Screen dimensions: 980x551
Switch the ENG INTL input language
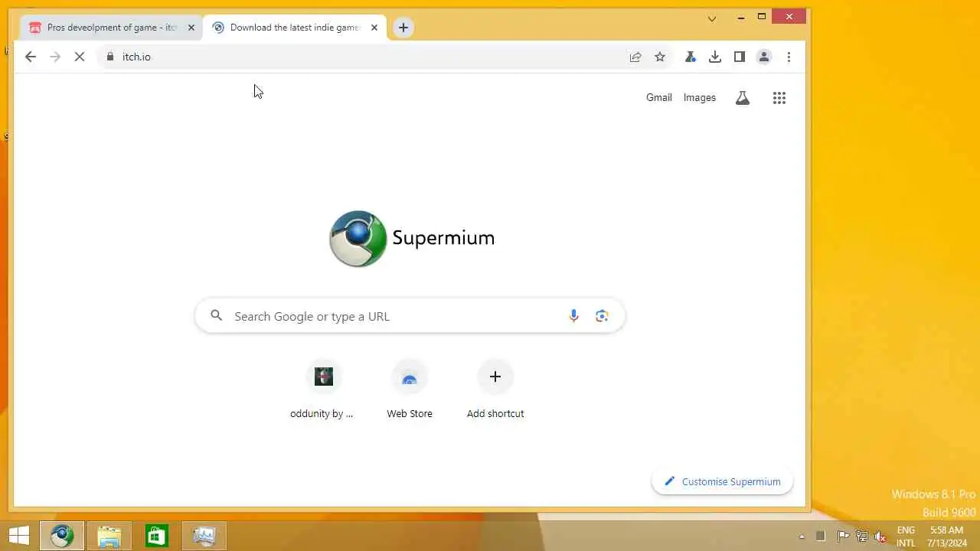tap(906, 536)
